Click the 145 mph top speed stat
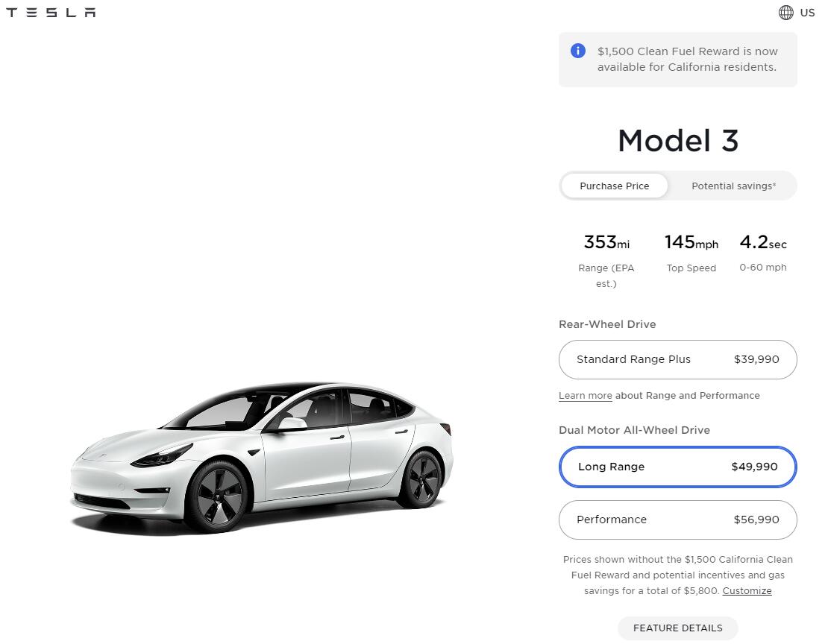Screen dimensions: 828x644 pyautogui.click(x=691, y=242)
